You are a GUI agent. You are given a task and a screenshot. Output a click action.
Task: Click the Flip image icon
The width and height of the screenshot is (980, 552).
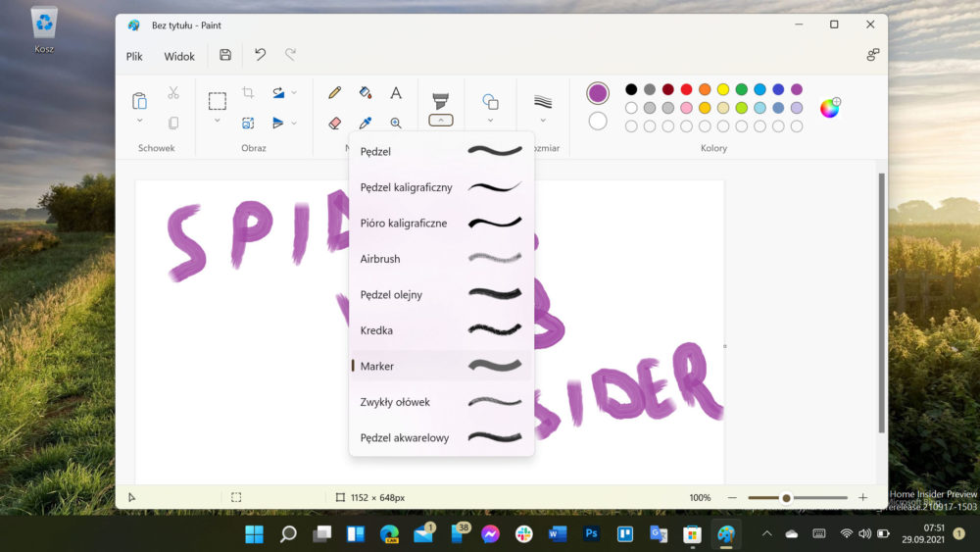[x=278, y=124]
